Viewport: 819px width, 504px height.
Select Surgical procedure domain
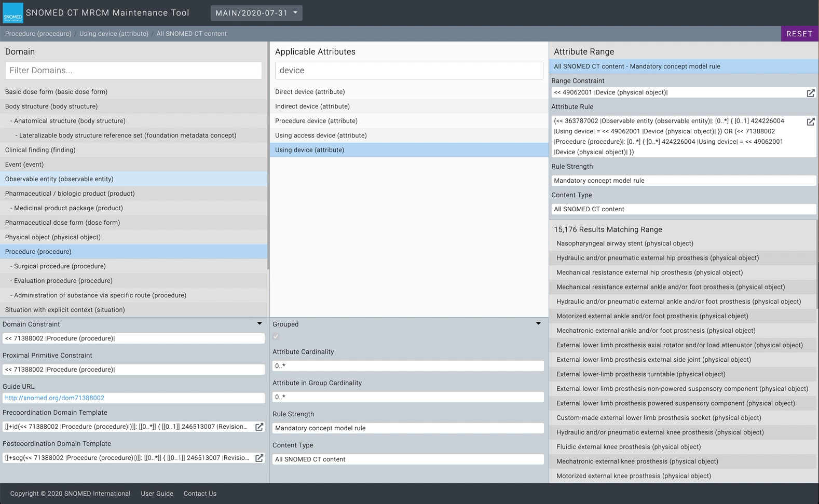133,266
